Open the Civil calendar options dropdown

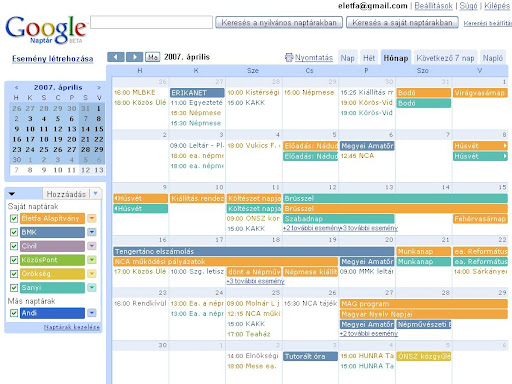pos(92,246)
